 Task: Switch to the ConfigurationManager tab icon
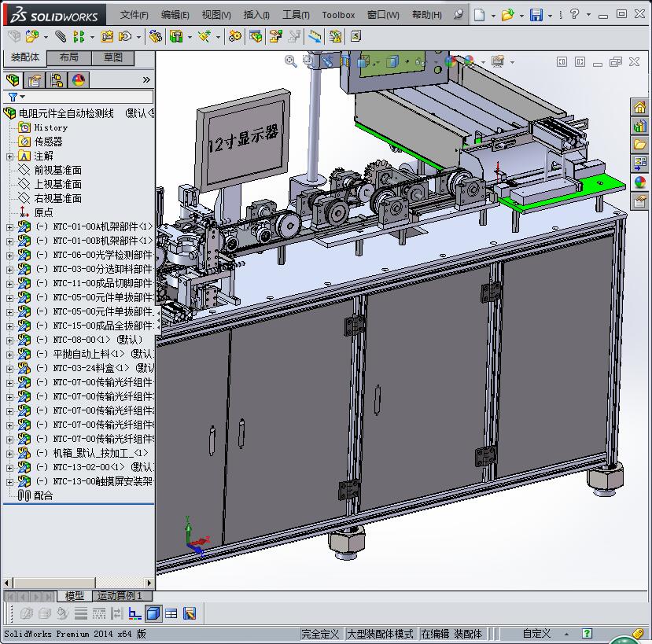(x=57, y=80)
